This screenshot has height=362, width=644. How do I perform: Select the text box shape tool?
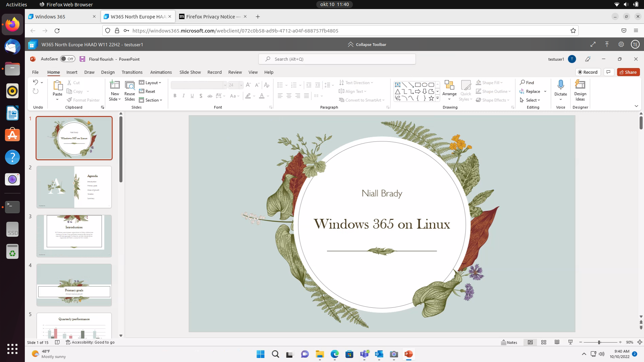coord(397,85)
